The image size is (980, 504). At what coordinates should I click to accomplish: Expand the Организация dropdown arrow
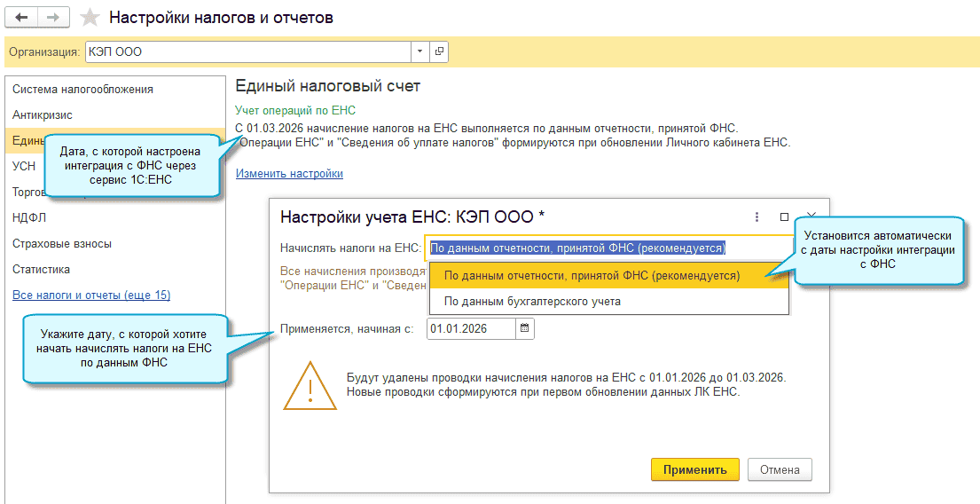click(x=419, y=52)
